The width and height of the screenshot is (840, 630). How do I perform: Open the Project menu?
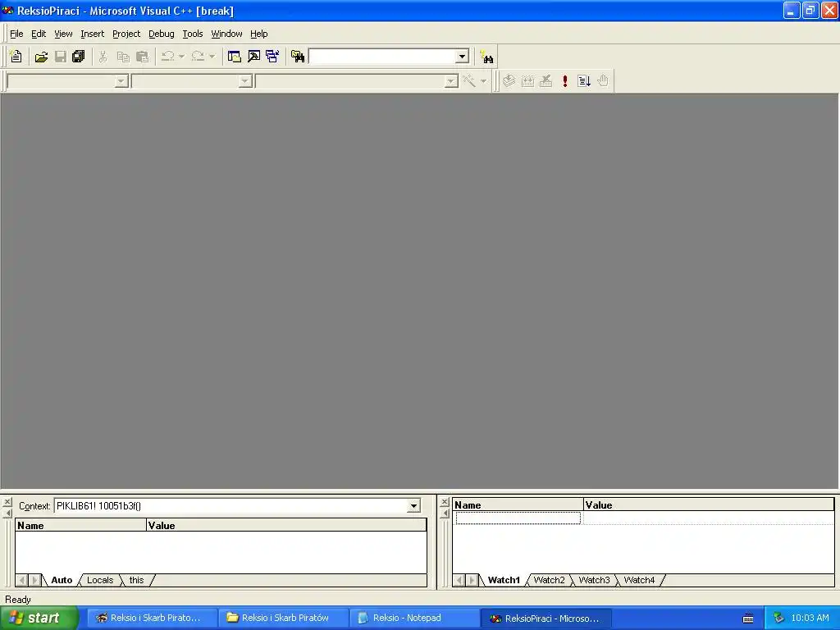point(126,34)
